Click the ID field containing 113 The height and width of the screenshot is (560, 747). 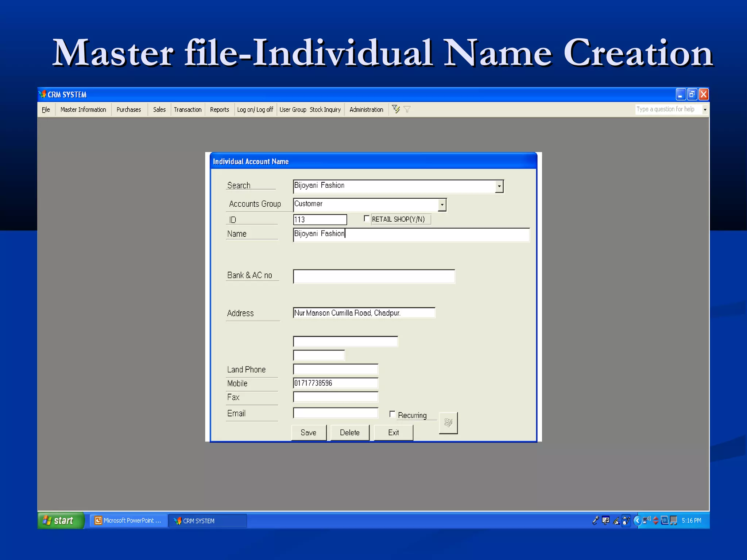tap(320, 219)
